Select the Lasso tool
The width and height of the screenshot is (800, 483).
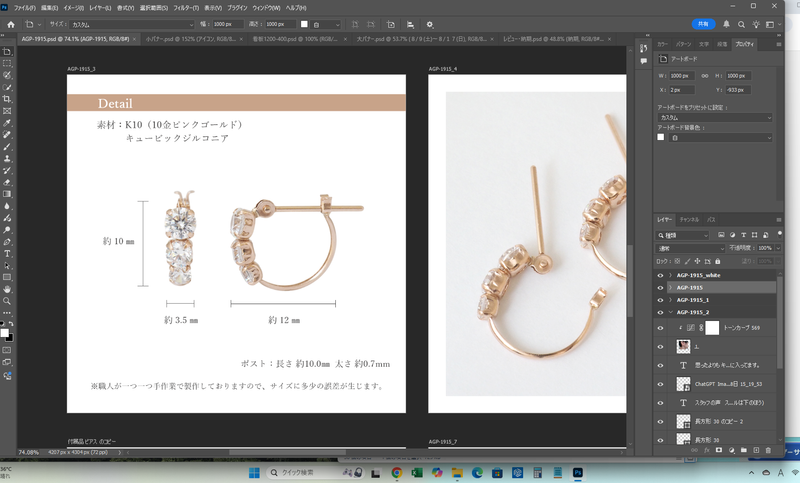click(x=7, y=75)
